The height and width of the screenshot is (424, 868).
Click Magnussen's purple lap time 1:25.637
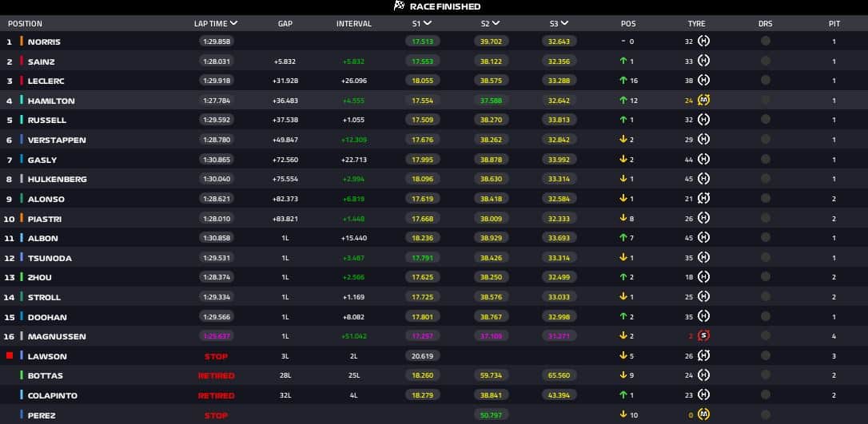(x=217, y=335)
